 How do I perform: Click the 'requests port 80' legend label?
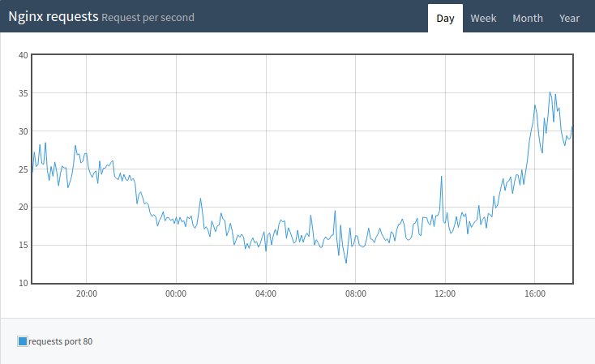point(60,341)
